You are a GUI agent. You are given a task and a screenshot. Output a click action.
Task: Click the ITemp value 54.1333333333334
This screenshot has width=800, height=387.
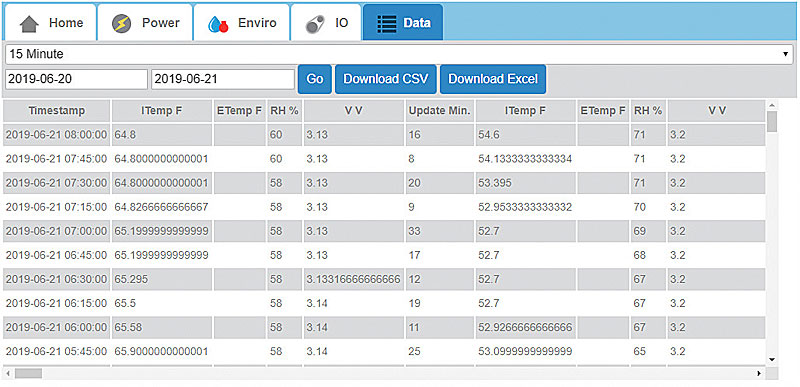click(525, 159)
